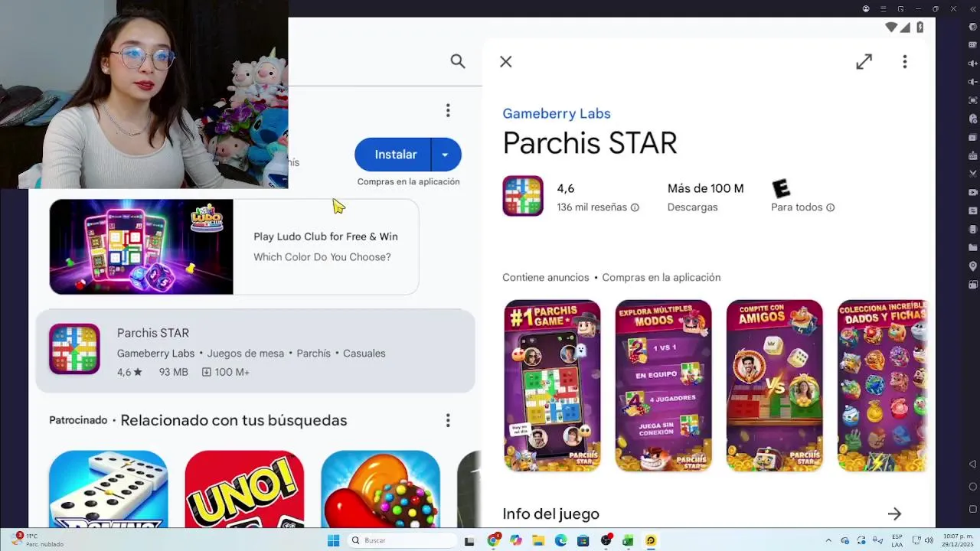Click the emulator scissors screenshot icon
This screenshot has height=551, width=980.
click(973, 174)
